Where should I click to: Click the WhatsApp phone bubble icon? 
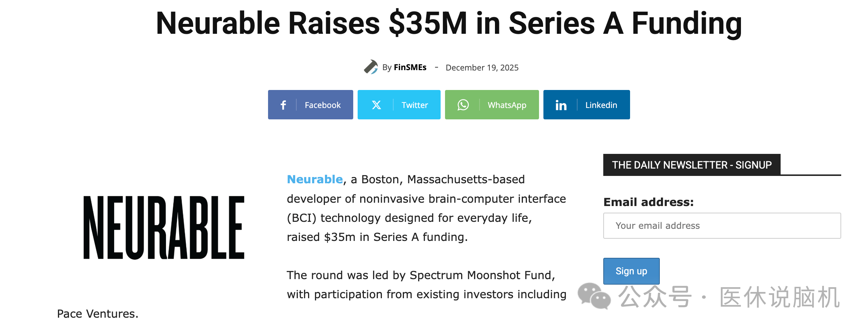pos(463,105)
